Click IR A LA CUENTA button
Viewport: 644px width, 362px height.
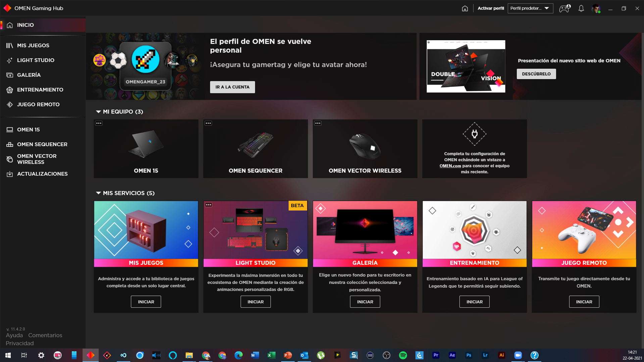click(x=233, y=87)
